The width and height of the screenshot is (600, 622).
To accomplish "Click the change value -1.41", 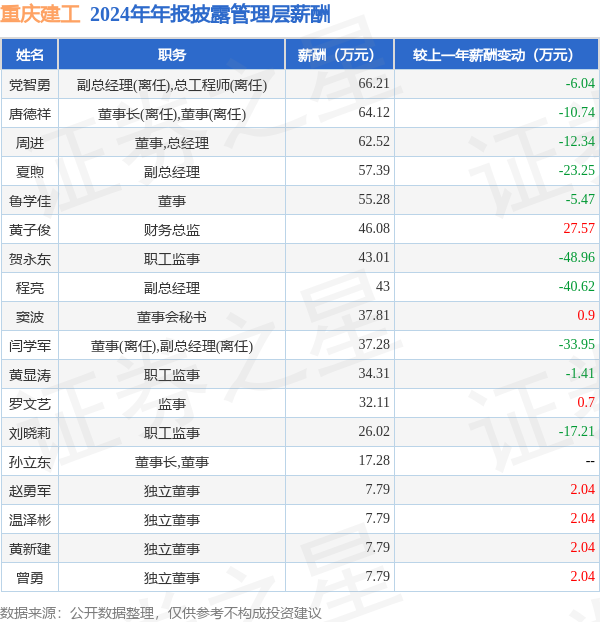I will [x=580, y=373].
